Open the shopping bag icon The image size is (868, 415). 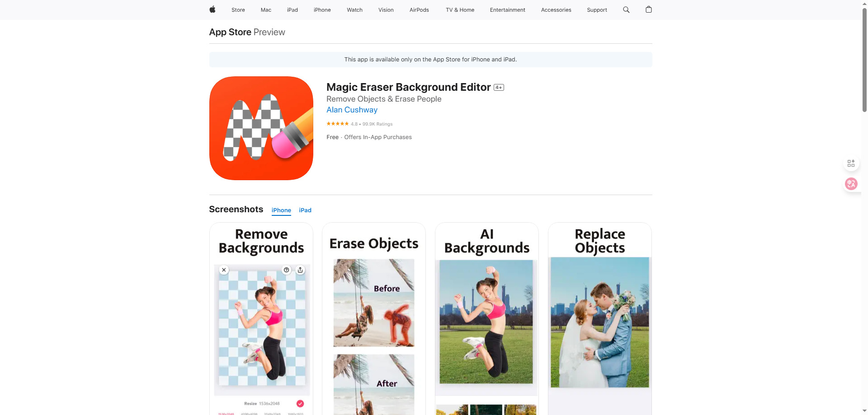point(649,9)
